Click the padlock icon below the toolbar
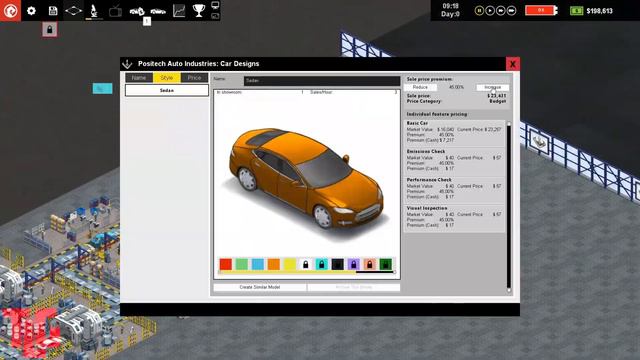The image size is (640, 360). coord(49,30)
